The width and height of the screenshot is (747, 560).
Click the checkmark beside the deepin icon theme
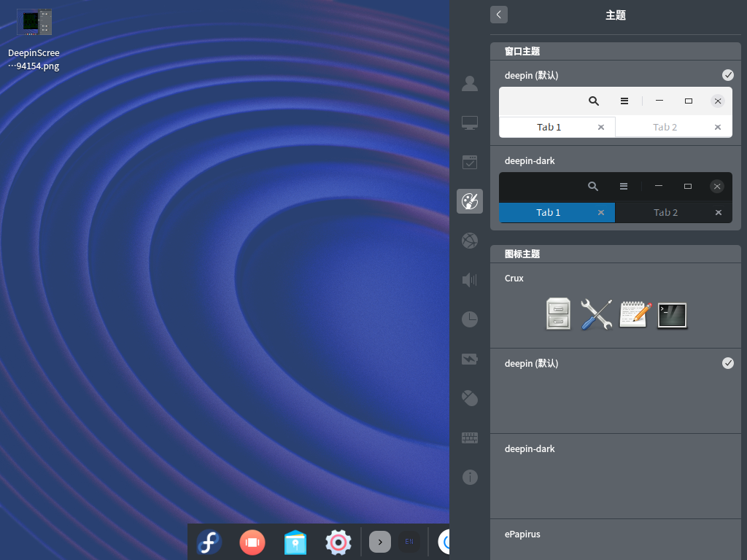click(727, 363)
